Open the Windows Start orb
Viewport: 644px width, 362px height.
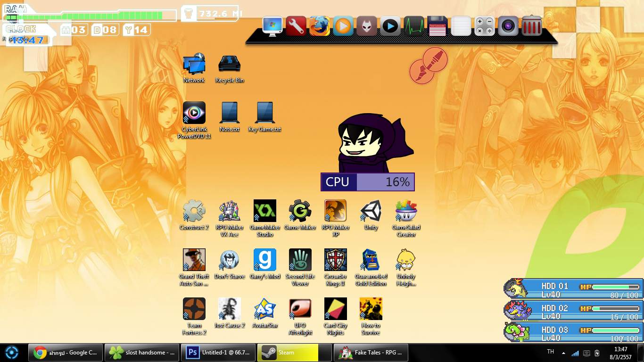(x=12, y=353)
